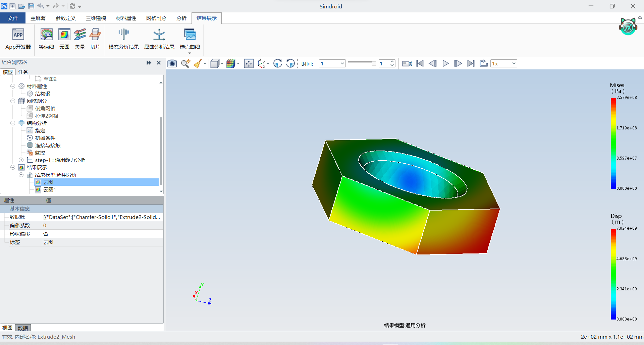Open the 时间 time dropdown
This screenshot has width=644, height=345.
click(332, 63)
